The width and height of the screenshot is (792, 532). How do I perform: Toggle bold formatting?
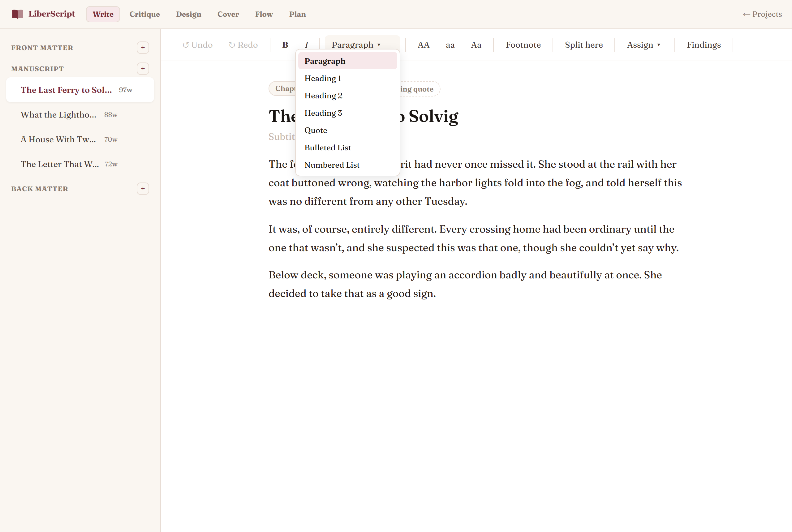tap(285, 45)
